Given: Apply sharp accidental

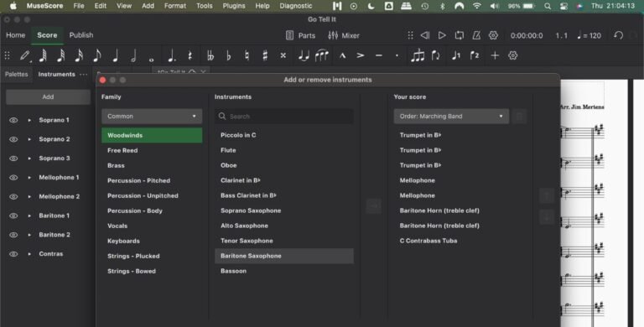Looking at the screenshot, I should [x=265, y=55].
